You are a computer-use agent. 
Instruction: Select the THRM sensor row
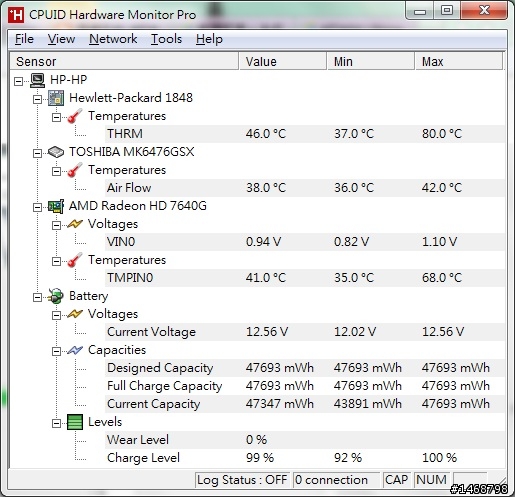(305, 134)
